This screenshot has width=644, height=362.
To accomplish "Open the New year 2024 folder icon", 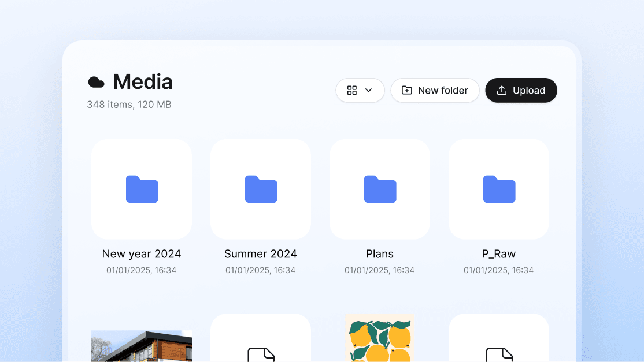I will (142, 189).
